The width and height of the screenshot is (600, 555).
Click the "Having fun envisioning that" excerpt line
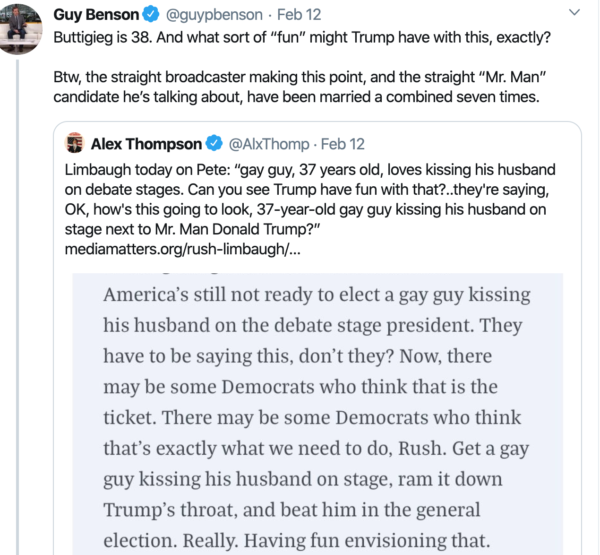[x=297, y=540]
